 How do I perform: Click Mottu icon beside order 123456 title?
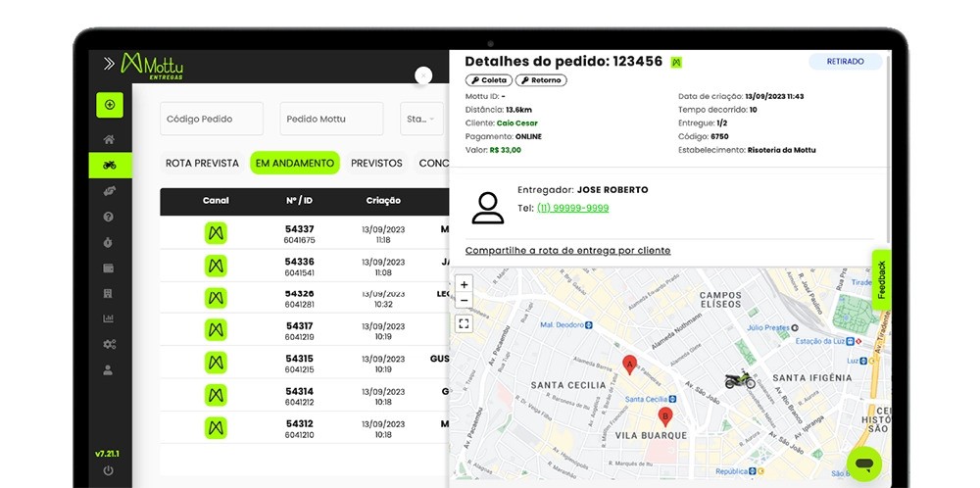point(676,62)
